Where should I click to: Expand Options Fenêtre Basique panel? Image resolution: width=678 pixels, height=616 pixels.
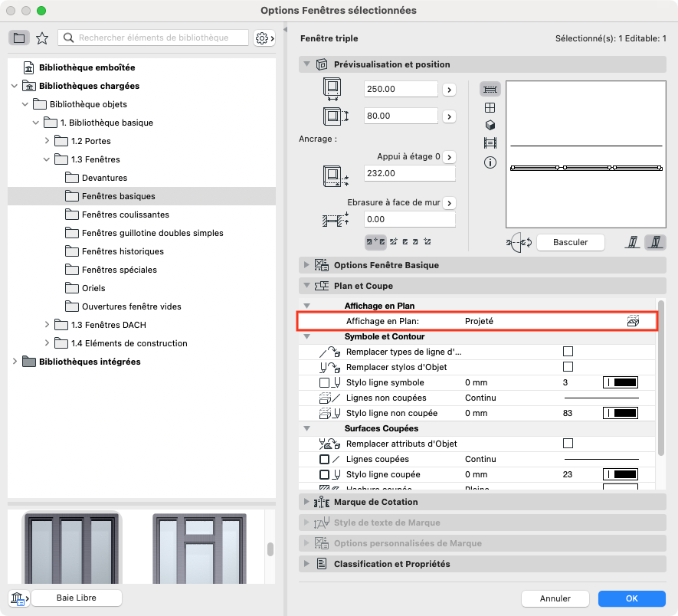tap(306, 265)
